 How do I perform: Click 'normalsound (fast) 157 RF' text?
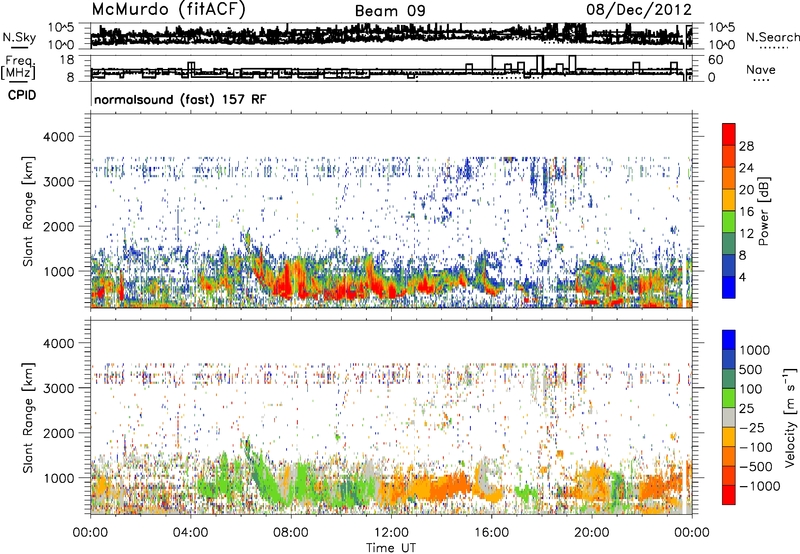coord(180,99)
